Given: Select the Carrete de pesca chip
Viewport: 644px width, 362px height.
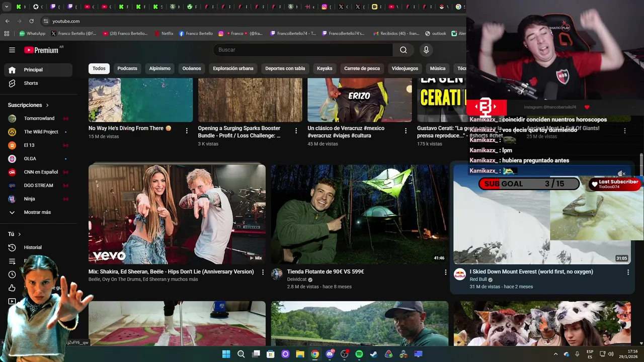Looking at the screenshot, I should (x=362, y=68).
